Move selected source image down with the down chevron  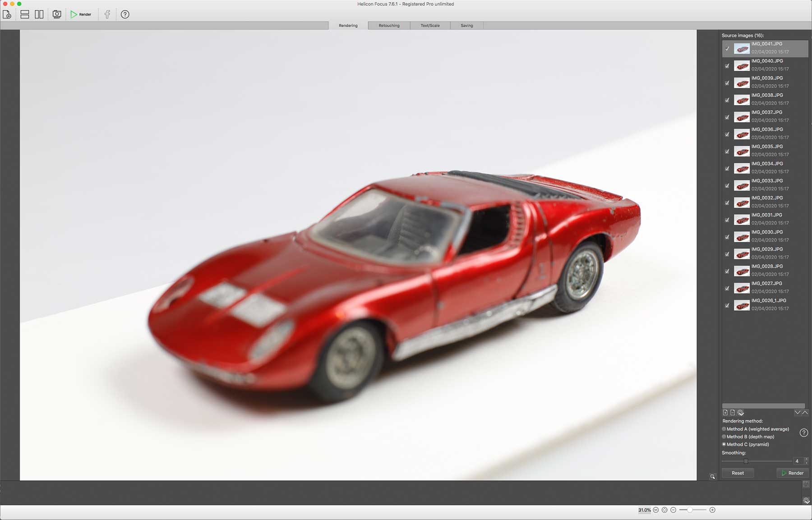[x=798, y=413]
